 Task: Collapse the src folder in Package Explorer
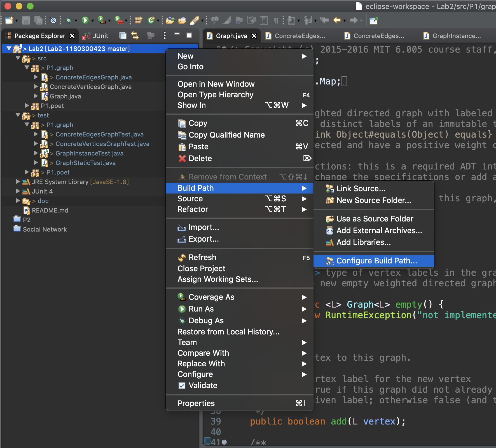[x=18, y=58]
